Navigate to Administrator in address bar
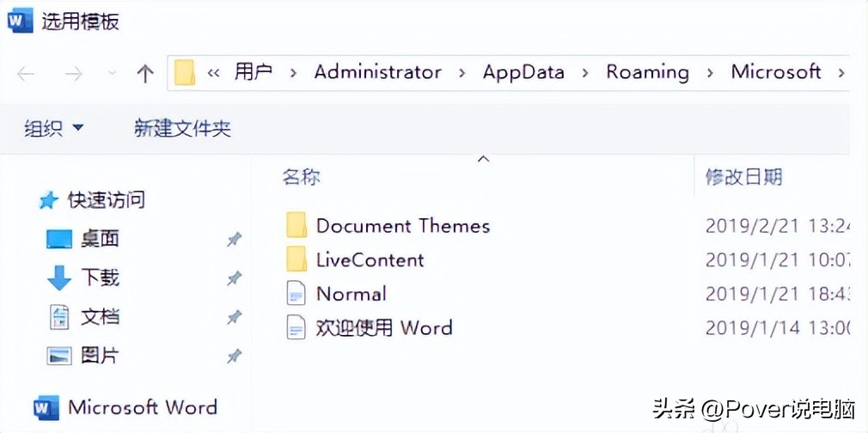Image resolution: width=868 pixels, height=433 pixels. pos(378,72)
